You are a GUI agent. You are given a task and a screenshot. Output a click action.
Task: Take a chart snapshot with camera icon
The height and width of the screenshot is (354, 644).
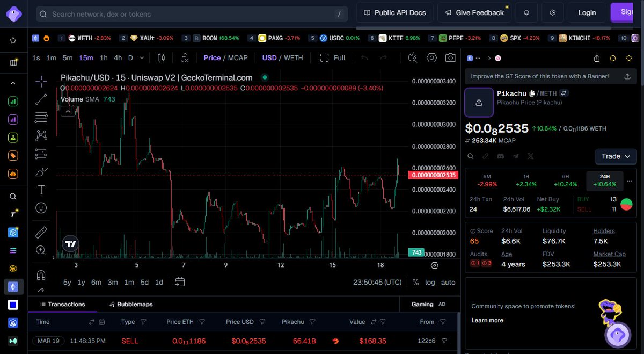coord(451,57)
